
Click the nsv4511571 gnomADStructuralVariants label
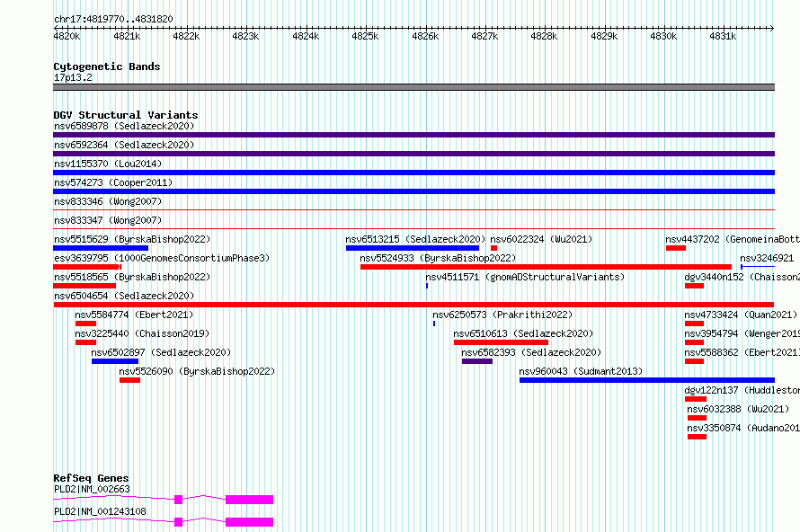pos(525,277)
